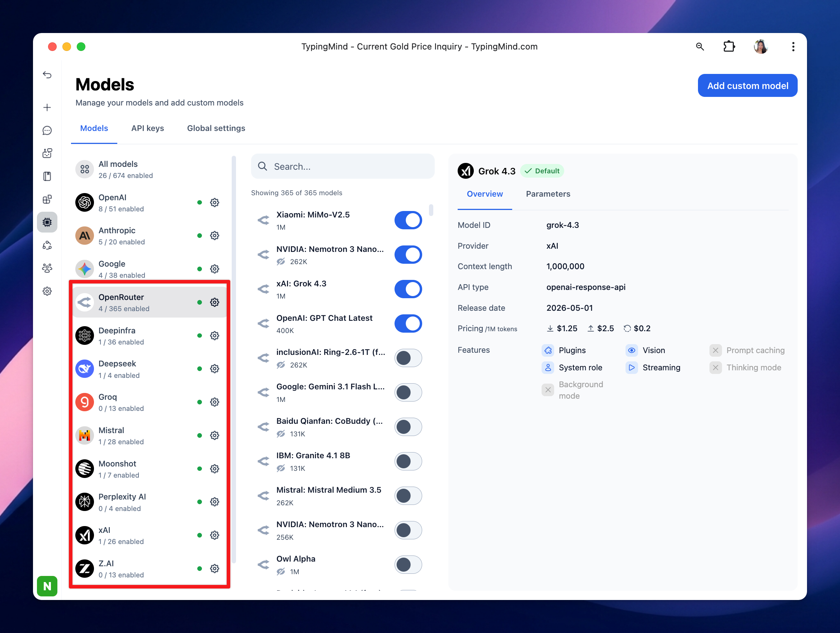Open Z.AI provider settings gear
The image size is (840, 633).
(x=214, y=569)
